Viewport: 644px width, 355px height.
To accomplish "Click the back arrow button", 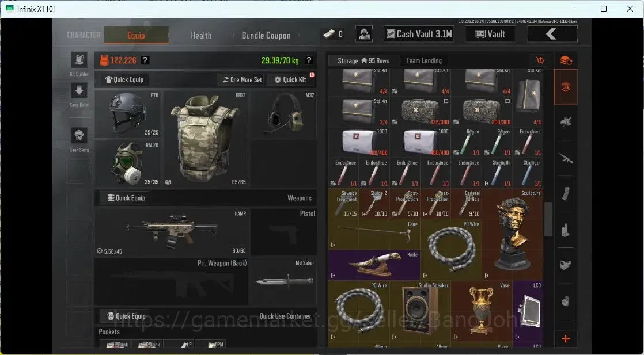I will (x=552, y=34).
